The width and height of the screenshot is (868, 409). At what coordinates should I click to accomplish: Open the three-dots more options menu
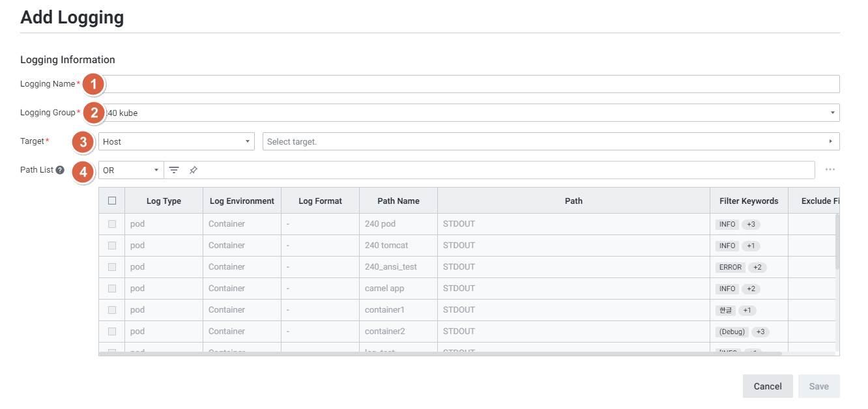(830, 170)
